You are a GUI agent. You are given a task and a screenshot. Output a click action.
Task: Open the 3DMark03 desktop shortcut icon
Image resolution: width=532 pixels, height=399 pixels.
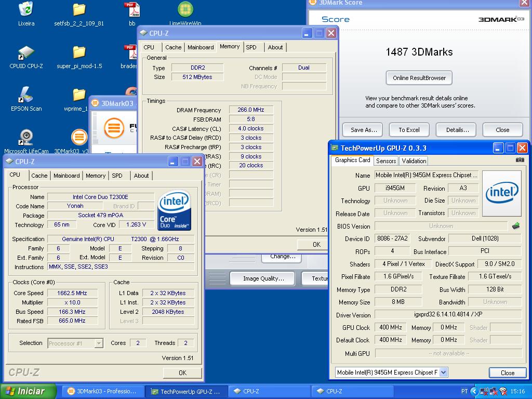(79, 137)
